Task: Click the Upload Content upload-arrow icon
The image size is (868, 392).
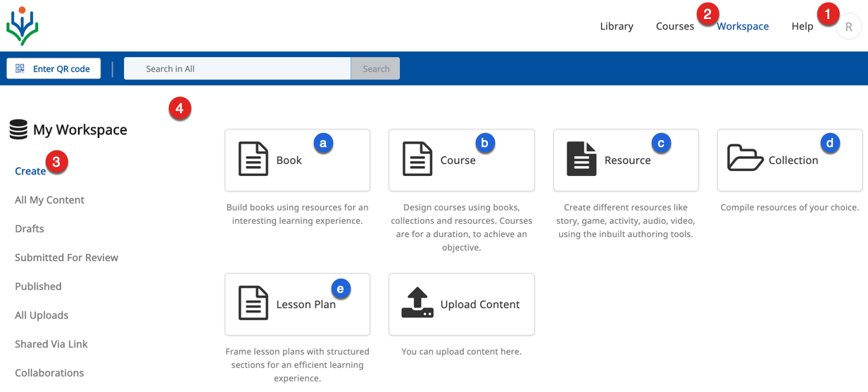Action: 417,303
